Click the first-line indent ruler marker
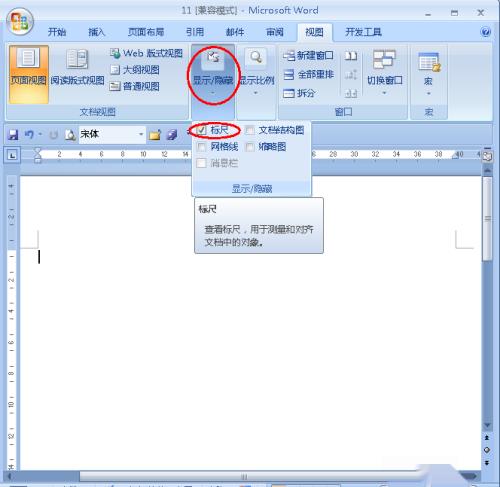The height and width of the screenshot is (487, 500). tap(37, 151)
